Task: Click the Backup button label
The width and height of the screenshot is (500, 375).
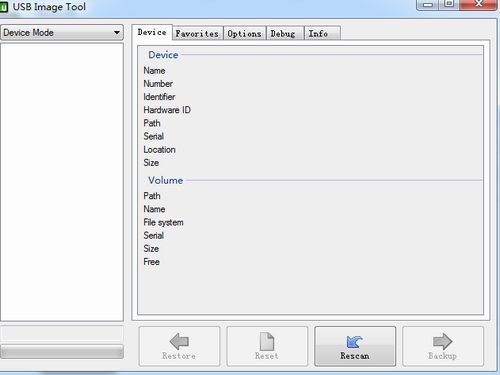Action: (442, 356)
